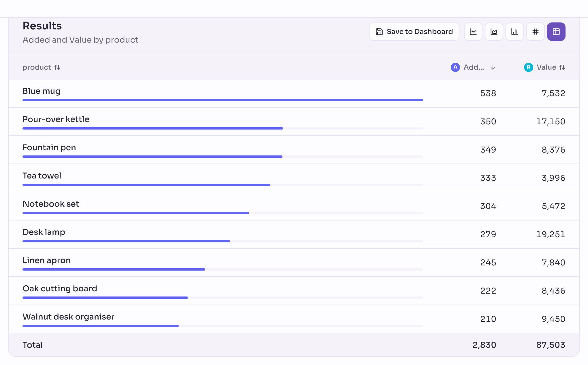Screen dimensions: 588x365
Task: Click Oak cutting board added count 222
Action: [x=488, y=291]
